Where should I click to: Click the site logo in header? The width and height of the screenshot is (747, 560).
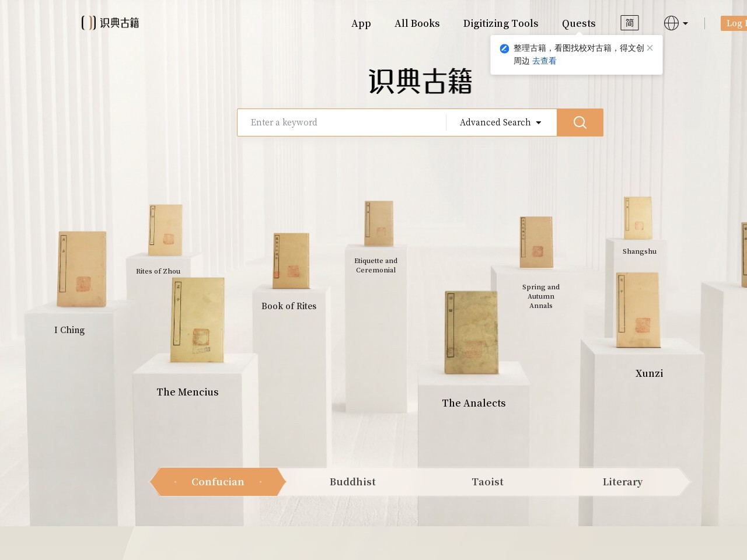(110, 23)
